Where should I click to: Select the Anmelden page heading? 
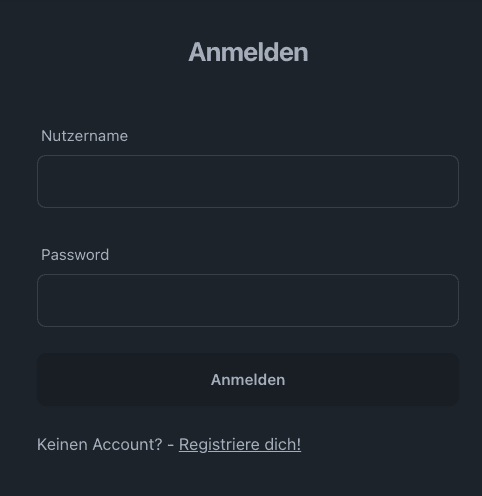coord(248,52)
